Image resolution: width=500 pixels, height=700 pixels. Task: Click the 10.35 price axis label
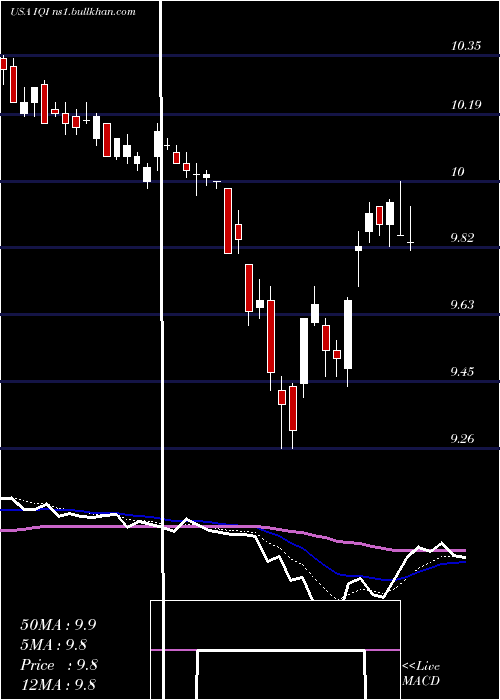(466, 46)
